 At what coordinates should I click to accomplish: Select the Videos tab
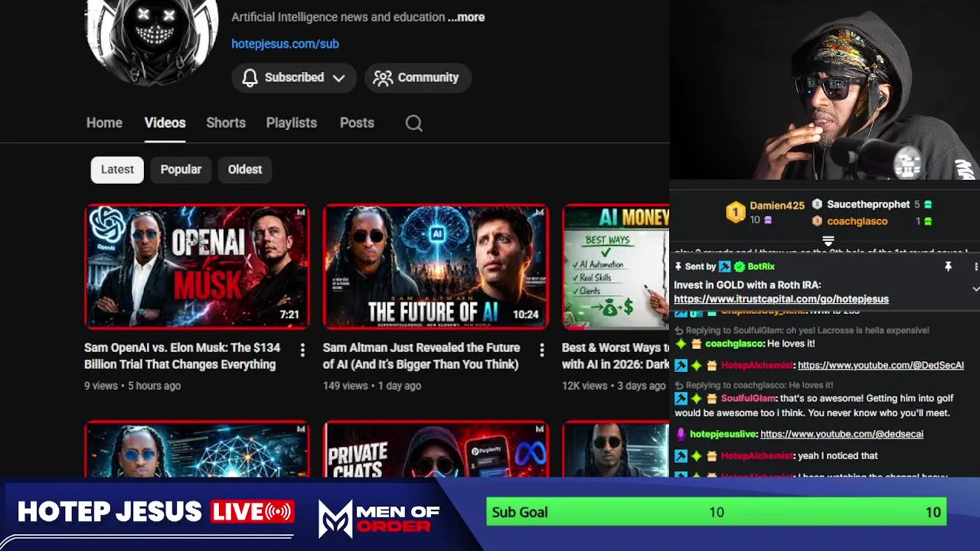(x=165, y=122)
